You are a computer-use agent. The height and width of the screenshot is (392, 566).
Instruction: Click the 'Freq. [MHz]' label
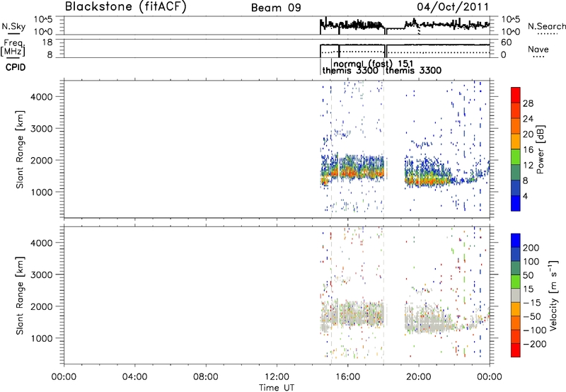pyautogui.click(x=14, y=48)
